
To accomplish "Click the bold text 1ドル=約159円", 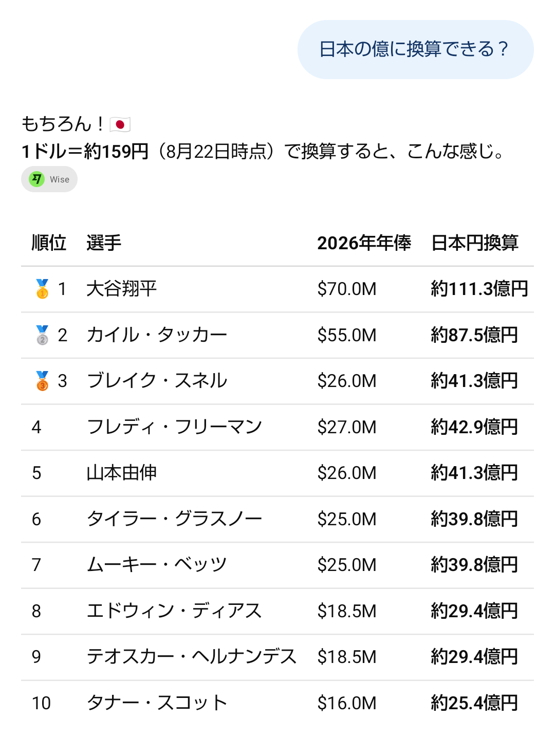I will click(85, 152).
